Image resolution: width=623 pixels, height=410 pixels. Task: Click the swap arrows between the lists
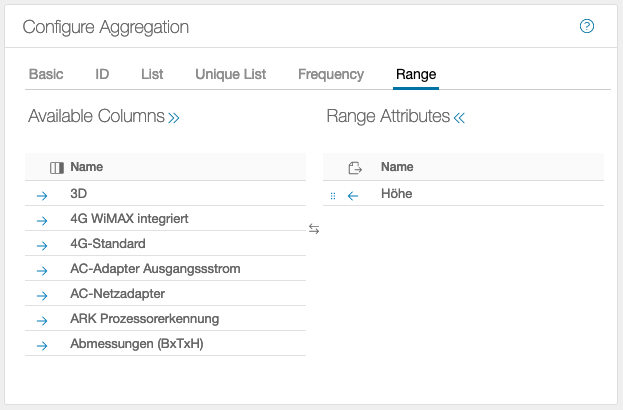(314, 229)
